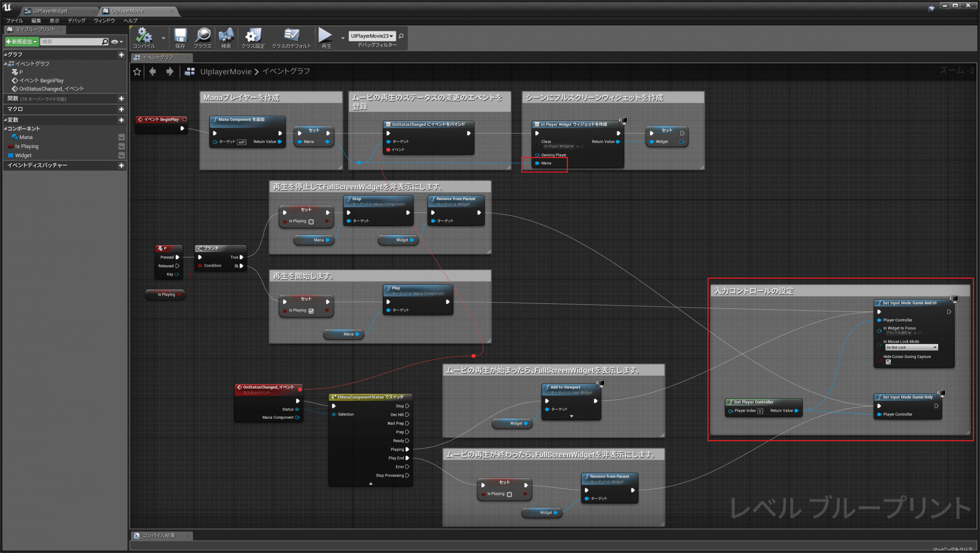Open In Mouse Lock Mode Do Not Lock dropdown
The image size is (980, 553).
point(911,347)
